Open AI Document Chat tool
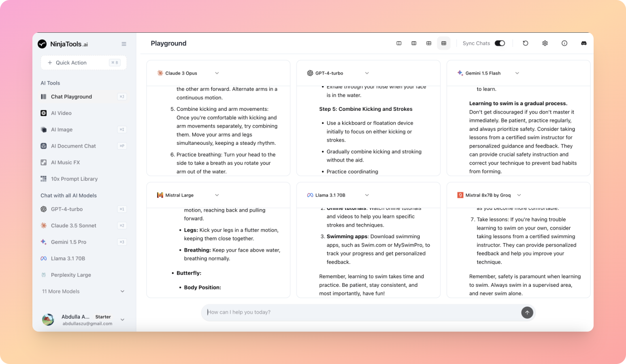This screenshot has height=364, width=626. coord(73,146)
